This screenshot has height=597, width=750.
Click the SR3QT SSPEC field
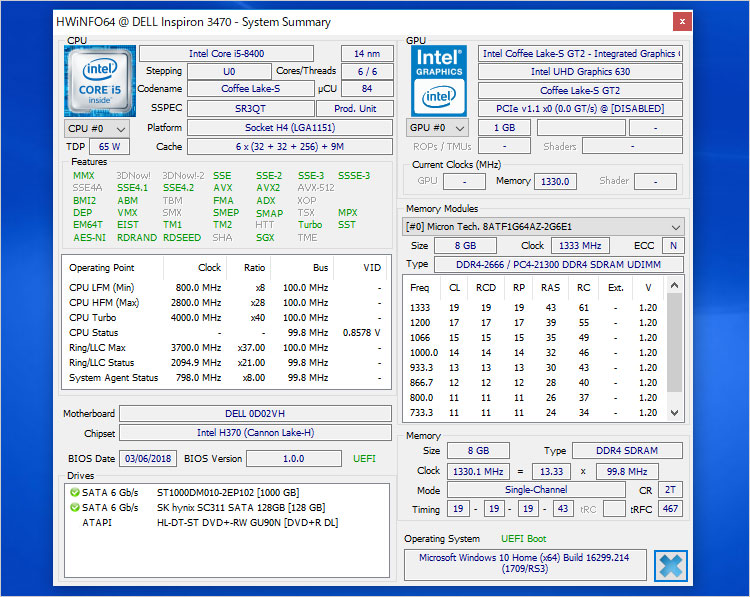251,109
